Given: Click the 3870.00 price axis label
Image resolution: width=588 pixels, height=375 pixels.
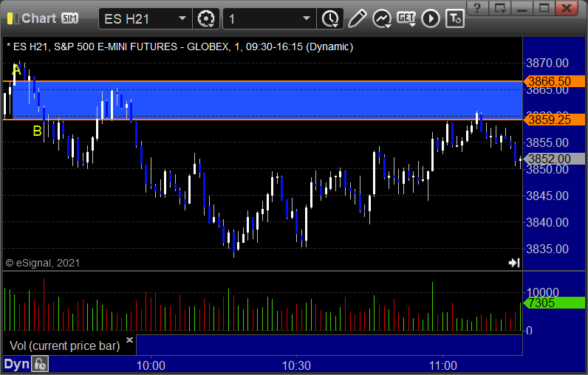Looking at the screenshot, I should 547,63.
